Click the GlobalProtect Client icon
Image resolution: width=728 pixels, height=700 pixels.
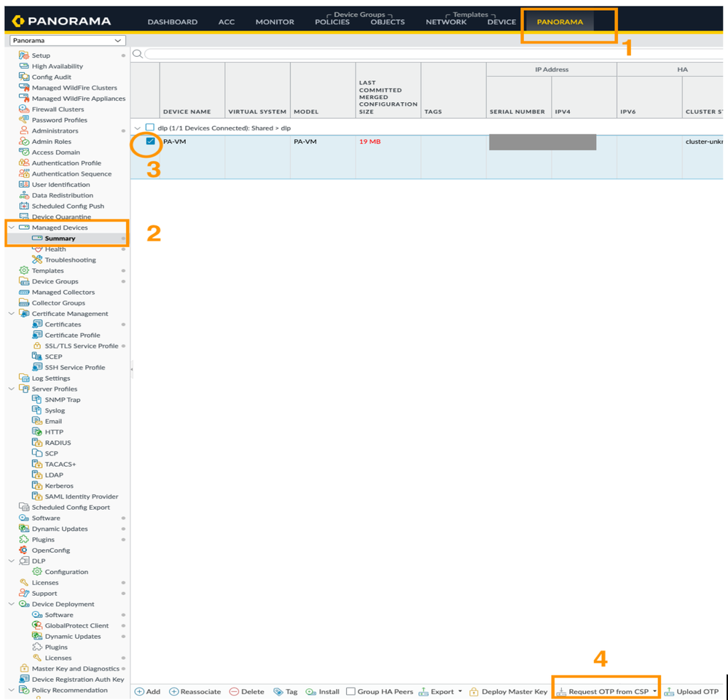click(x=37, y=626)
